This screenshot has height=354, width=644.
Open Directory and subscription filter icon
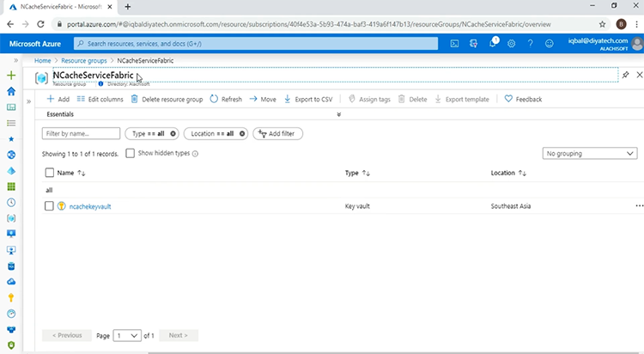pos(473,44)
